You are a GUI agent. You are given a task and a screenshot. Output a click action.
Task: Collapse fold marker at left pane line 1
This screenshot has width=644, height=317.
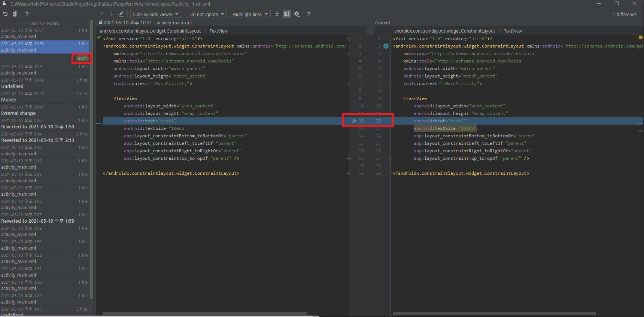tap(349, 39)
